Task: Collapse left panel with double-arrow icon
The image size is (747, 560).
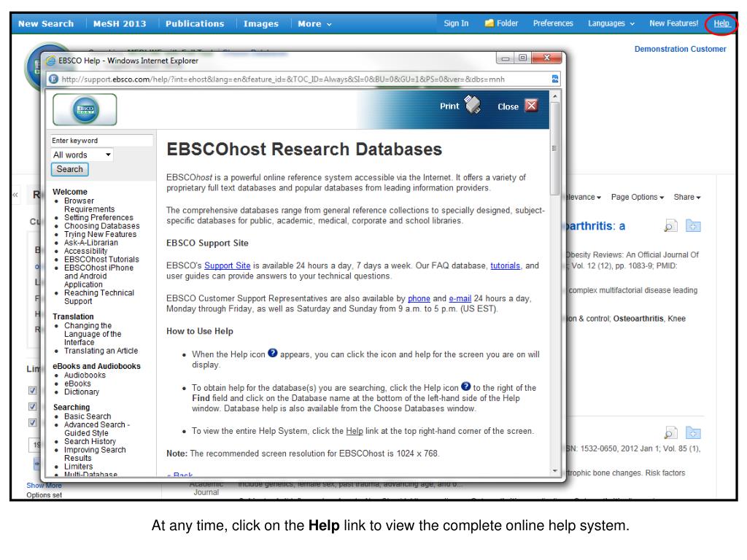Action: point(15,195)
